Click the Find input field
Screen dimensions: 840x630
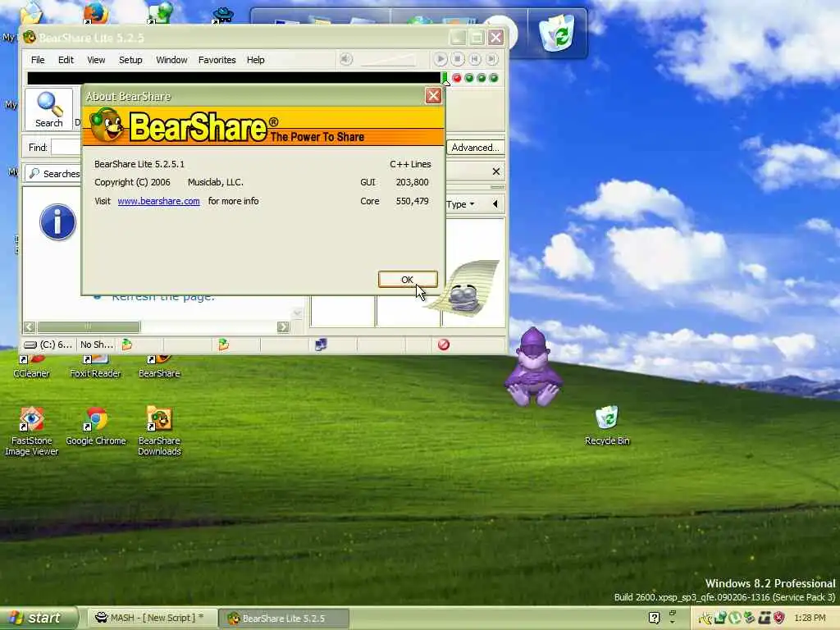click(x=66, y=148)
